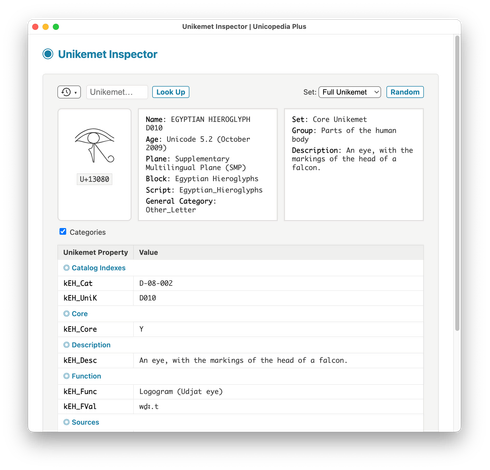Click the Unikemet Inspector heading
490x470 pixels.
coord(108,54)
